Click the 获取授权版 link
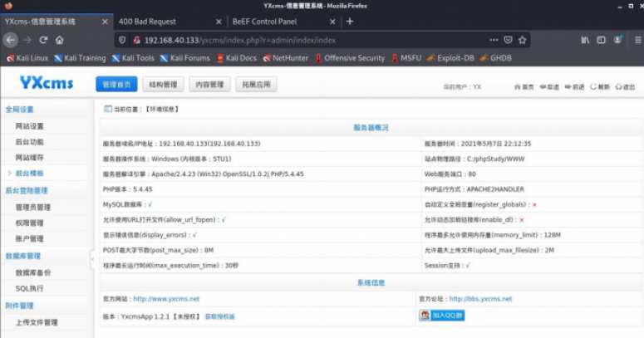Image resolution: width=644 pixels, height=338 pixels. 219,316
